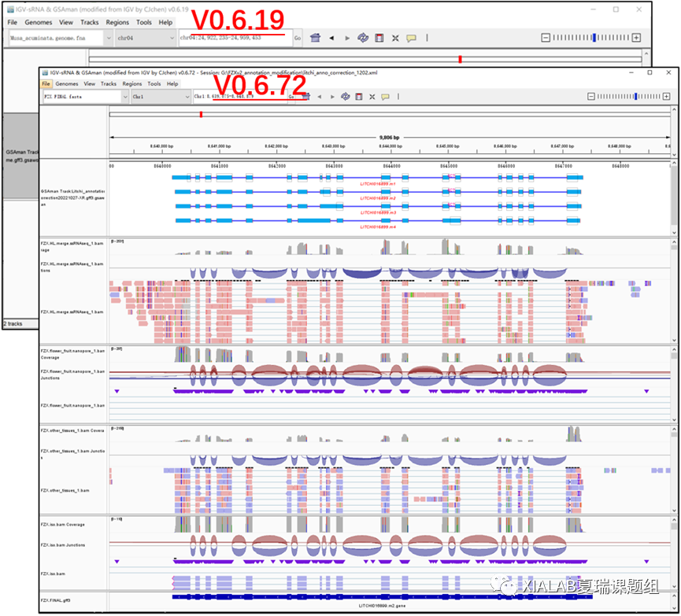Select transcript LITCHI016899.m1 label
This screenshot has width=681, height=616.
click(378, 184)
